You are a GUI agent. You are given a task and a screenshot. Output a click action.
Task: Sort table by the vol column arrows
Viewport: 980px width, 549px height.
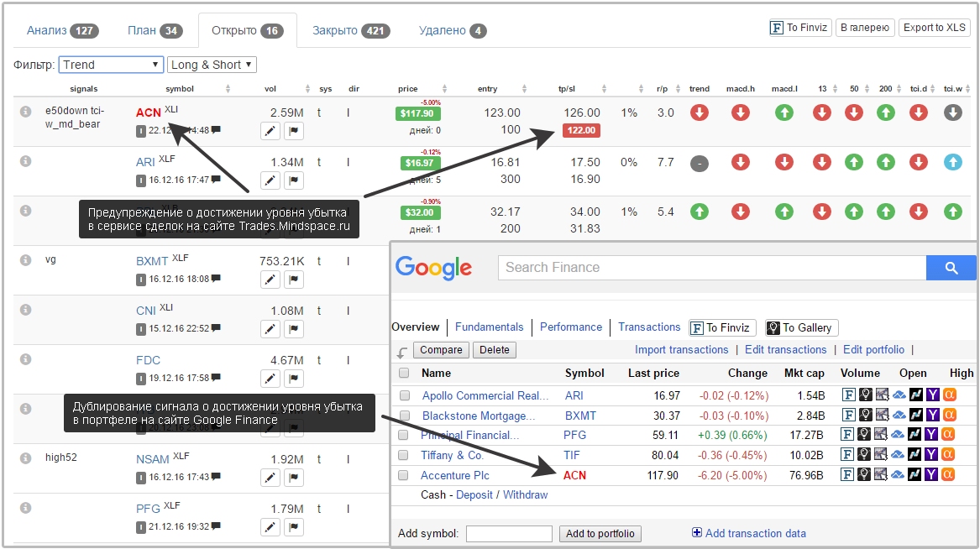[x=307, y=89]
